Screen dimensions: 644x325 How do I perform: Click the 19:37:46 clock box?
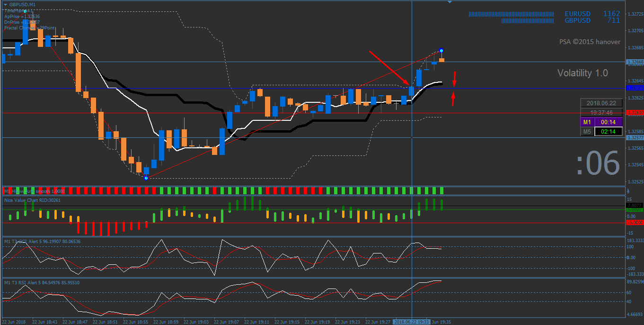point(601,112)
